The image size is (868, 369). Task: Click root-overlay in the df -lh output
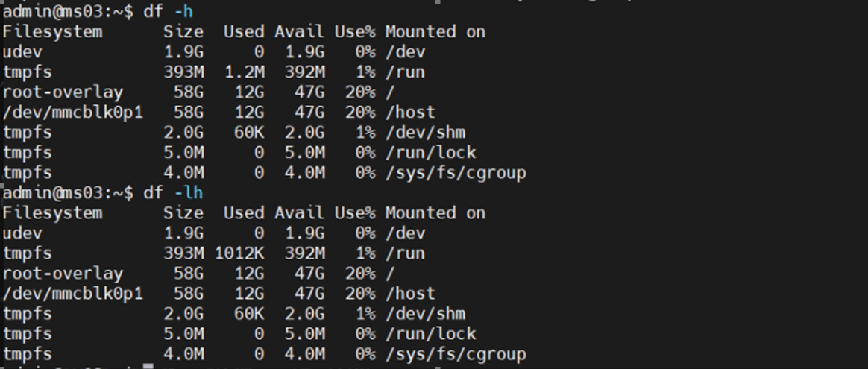pyautogui.click(x=63, y=273)
